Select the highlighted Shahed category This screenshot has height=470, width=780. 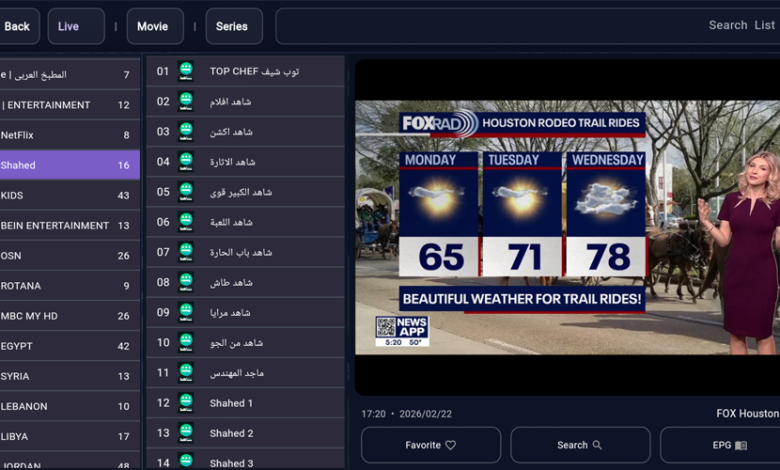click(x=70, y=165)
